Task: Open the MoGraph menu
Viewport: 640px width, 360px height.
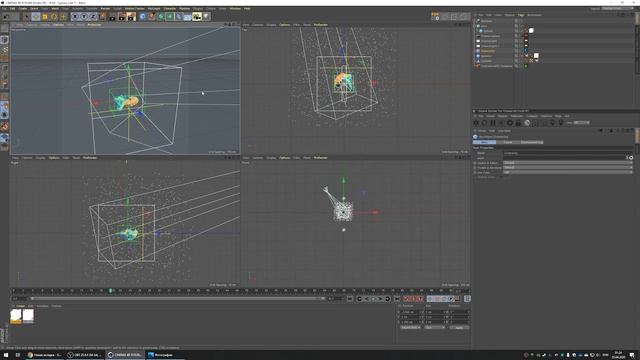Action: 154,9
